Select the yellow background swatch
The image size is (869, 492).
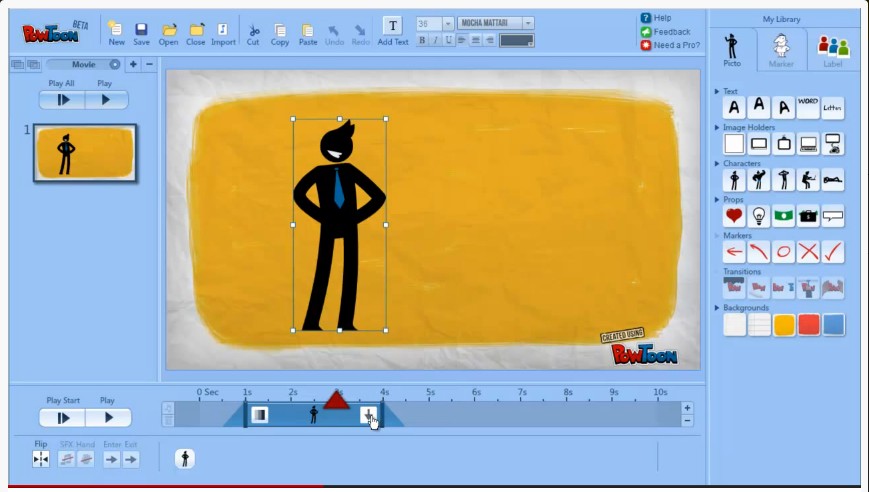click(784, 325)
